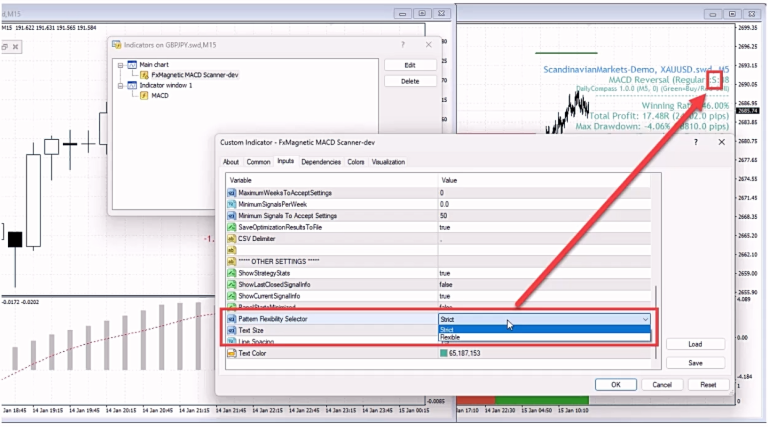Click the ShowStrategyStats boolean variable icon

click(x=232, y=273)
